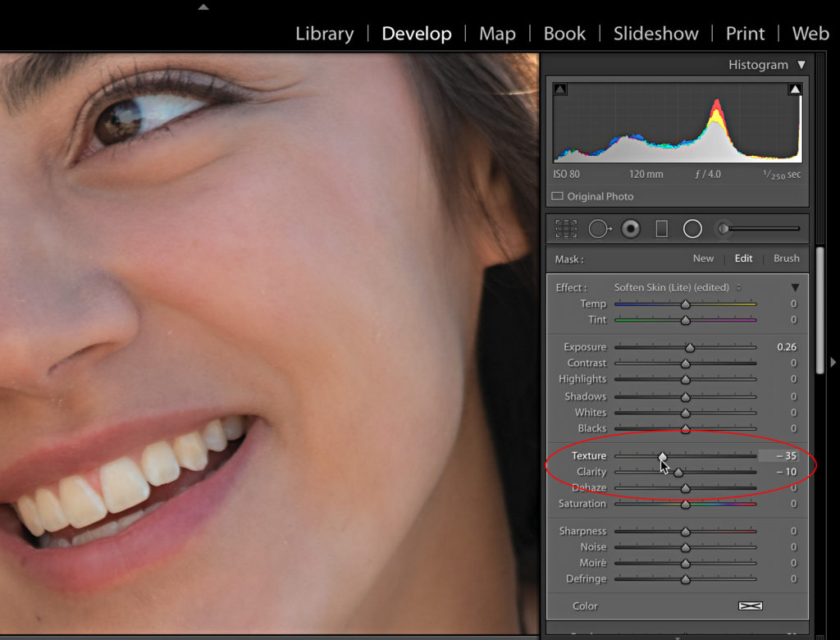The height and width of the screenshot is (640, 840).
Task: Click the histogram graph area
Action: click(x=677, y=122)
